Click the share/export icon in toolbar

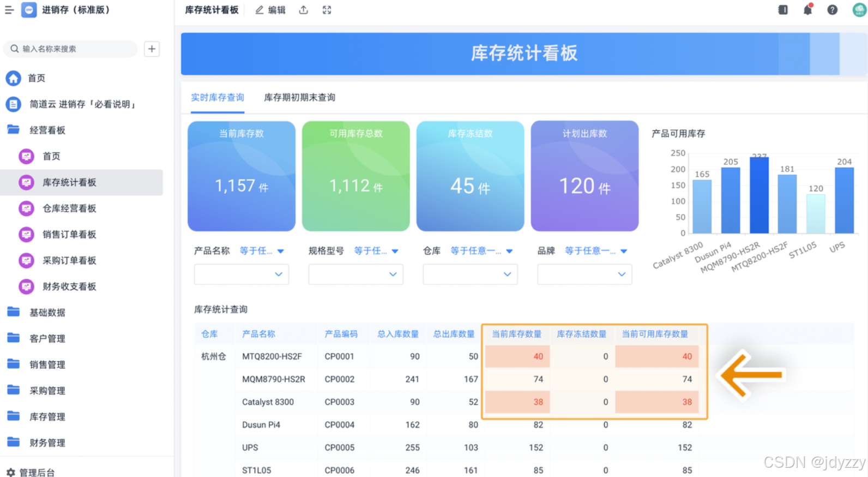(x=304, y=10)
